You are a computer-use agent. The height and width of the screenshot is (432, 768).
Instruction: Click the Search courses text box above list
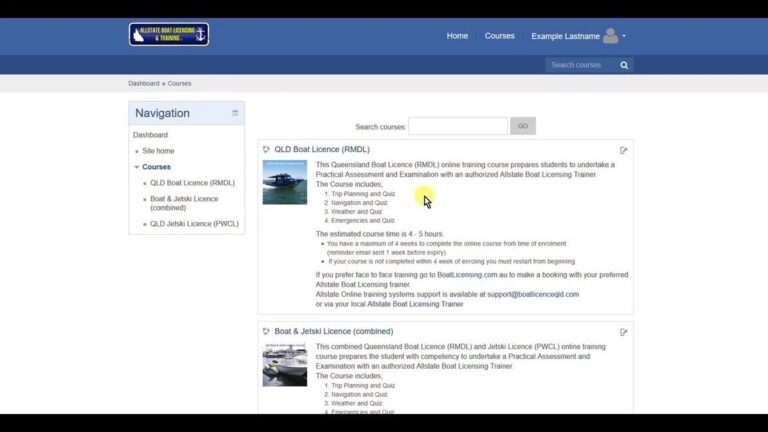click(x=458, y=126)
